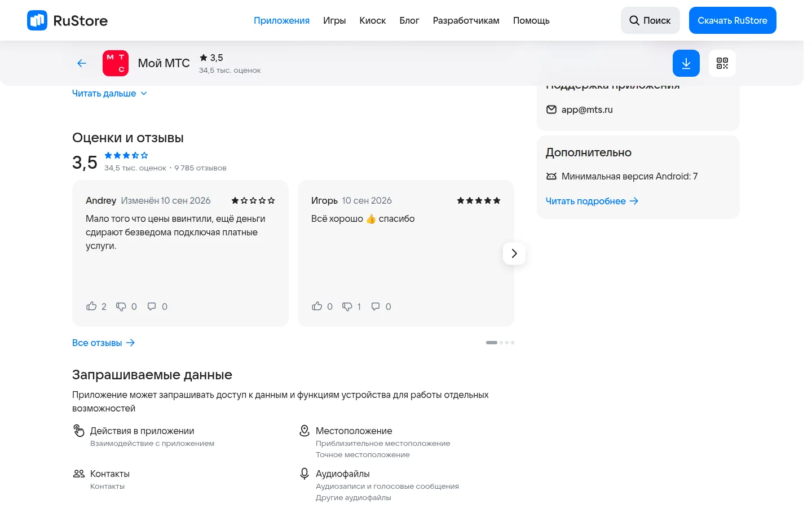The width and height of the screenshot is (812, 508).
Task: Dislike Andrey's review with thumbs down
Action: click(121, 306)
